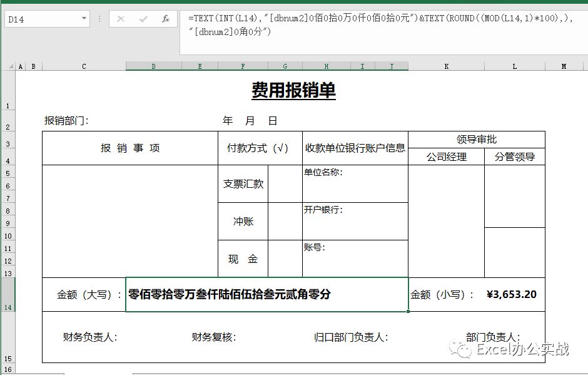
Task: Click the 财务负责人: label
Action: (x=90, y=337)
